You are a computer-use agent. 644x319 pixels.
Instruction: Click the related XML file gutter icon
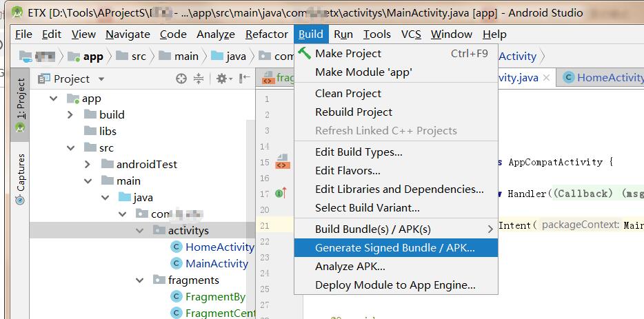282,163
